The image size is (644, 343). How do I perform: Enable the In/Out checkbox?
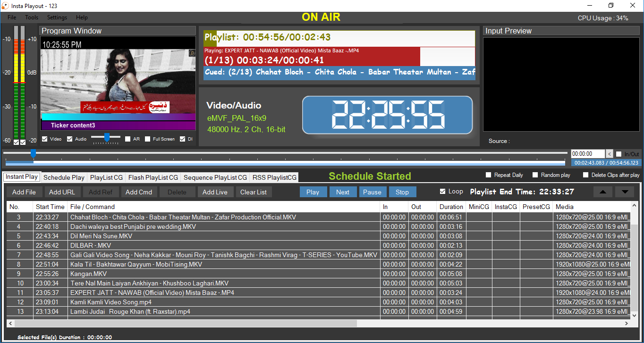619,154
